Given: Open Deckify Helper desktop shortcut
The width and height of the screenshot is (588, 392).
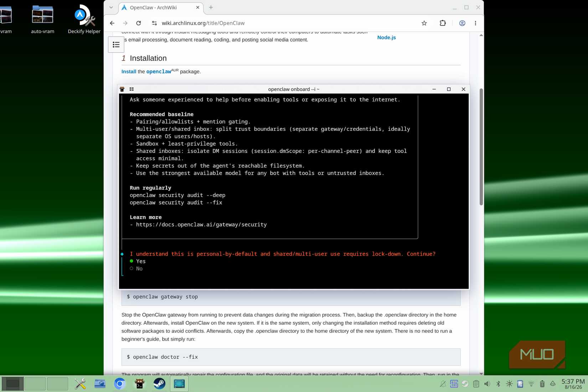Looking at the screenshot, I should click(84, 19).
